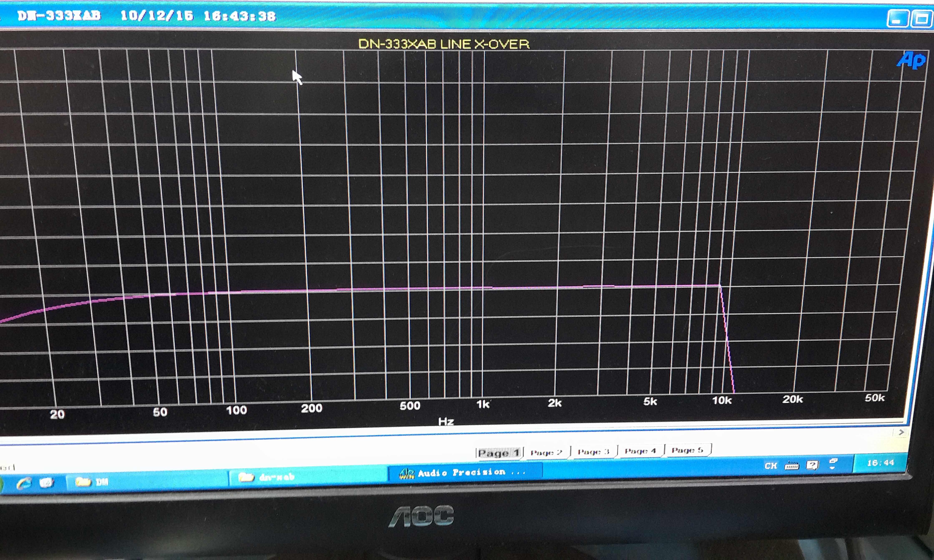The image size is (934, 560).
Task: Open the Page 3 tab
Action: coord(593,451)
